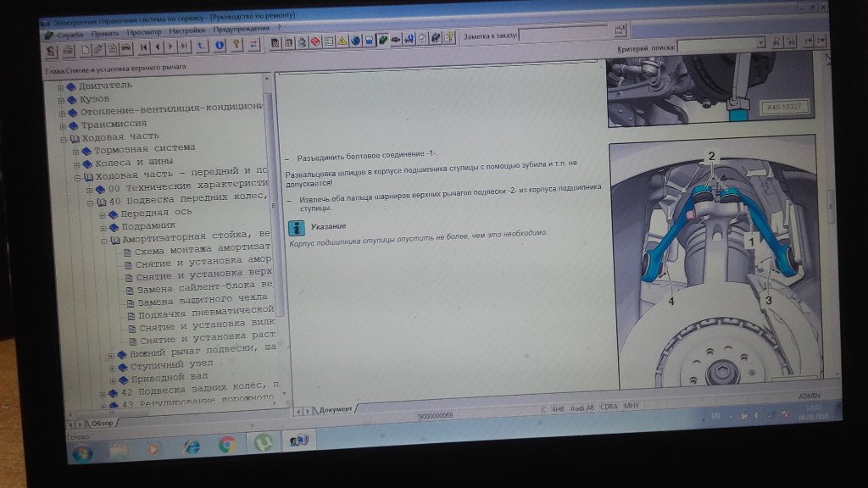Open the Просмотр menu
The height and width of the screenshot is (488, 868).
(143, 32)
